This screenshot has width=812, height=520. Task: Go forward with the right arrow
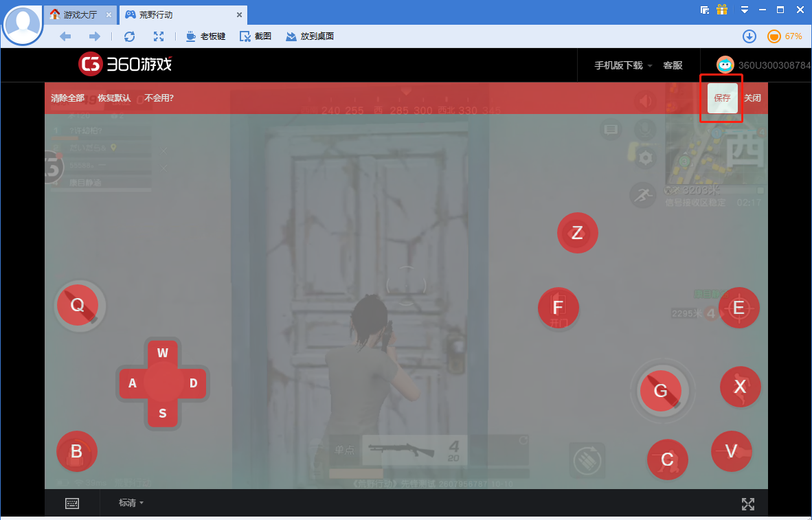(x=94, y=36)
